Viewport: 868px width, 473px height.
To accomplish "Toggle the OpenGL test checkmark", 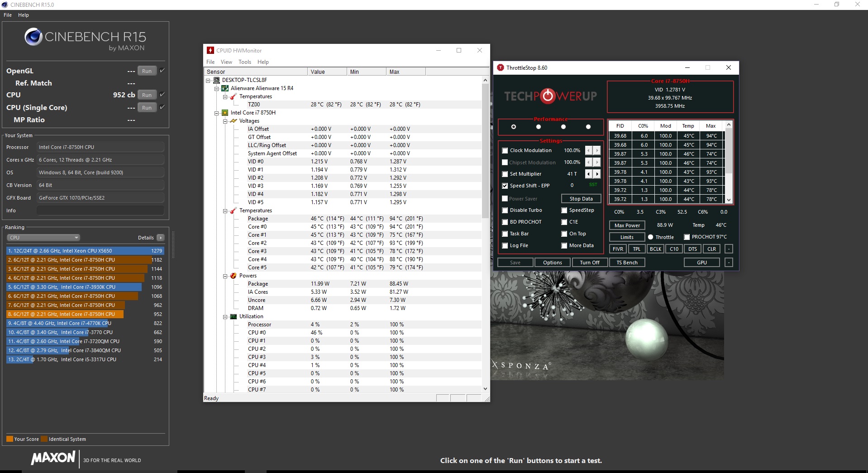I will (162, 71).
